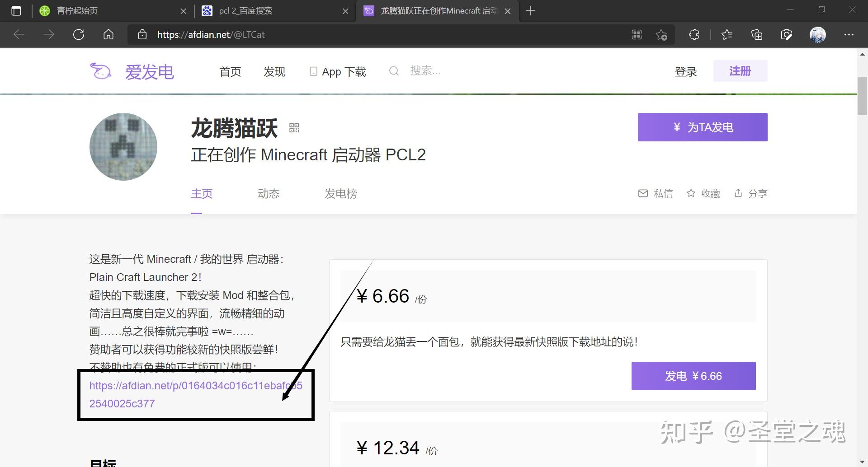Switch to the 动态 tab
Screen dimensions: 868x467
click(268, 193)
